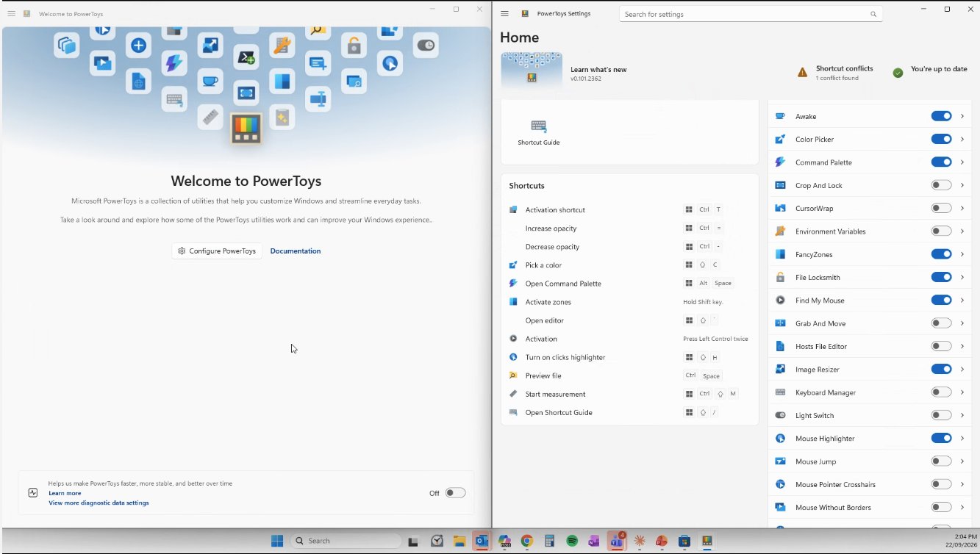Open hamburger menu in Welcome window
980x554 pixels.
(x=11, y=13)
